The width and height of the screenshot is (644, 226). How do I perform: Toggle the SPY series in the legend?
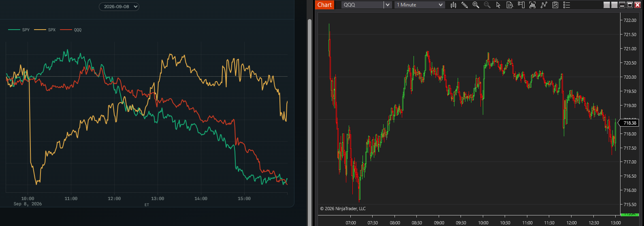click(x=19, y=30)
